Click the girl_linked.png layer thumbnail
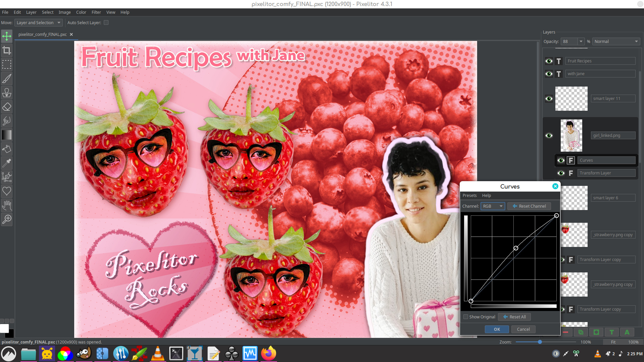The width and height of the screenshot is (644, 362). [571, 136]
